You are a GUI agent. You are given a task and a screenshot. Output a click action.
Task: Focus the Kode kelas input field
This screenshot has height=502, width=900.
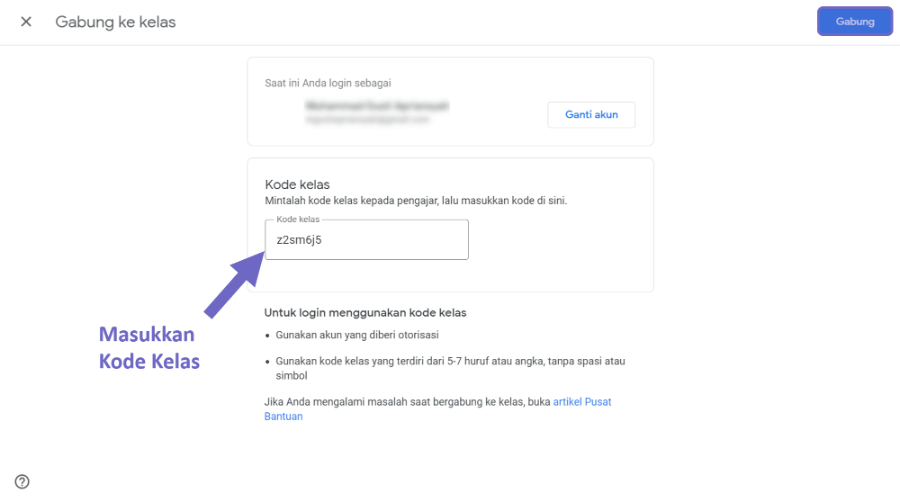367,240
